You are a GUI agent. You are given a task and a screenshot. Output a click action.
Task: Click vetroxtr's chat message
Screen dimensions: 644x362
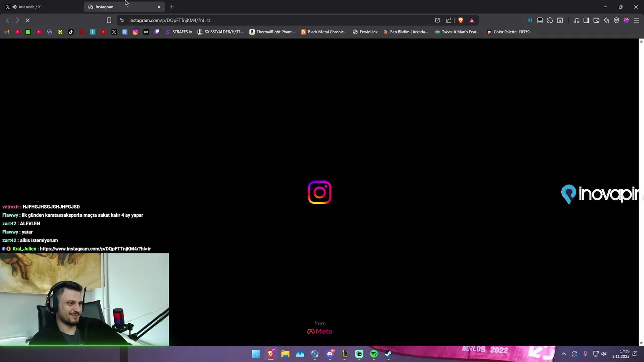[41, 207]
